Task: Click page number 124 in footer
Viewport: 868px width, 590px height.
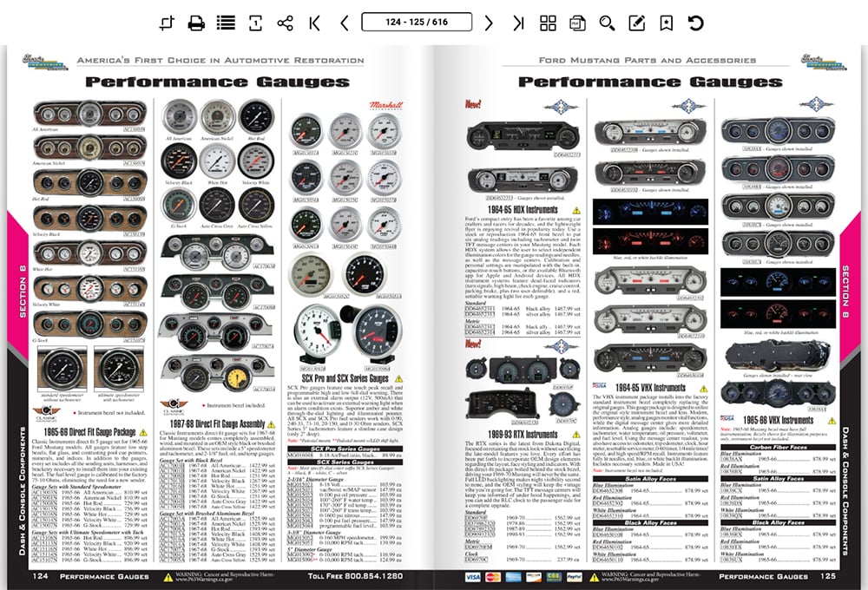Action: [x=41, y=576]
